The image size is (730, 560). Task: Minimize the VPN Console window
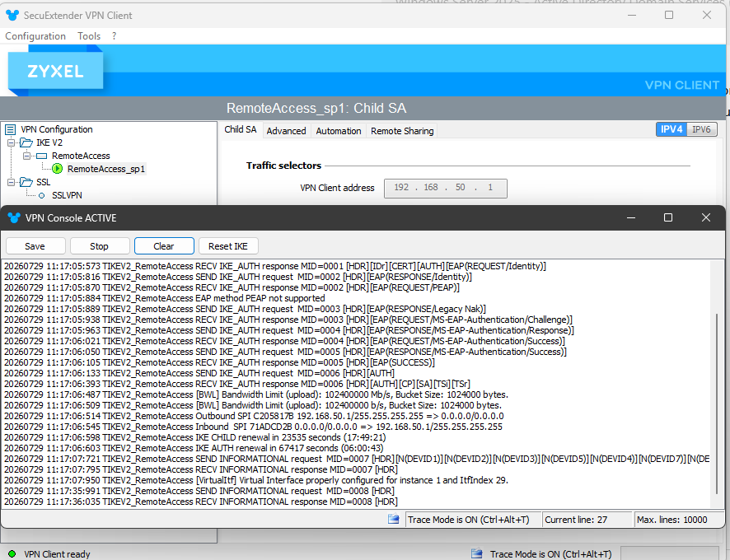coord(631,217)
